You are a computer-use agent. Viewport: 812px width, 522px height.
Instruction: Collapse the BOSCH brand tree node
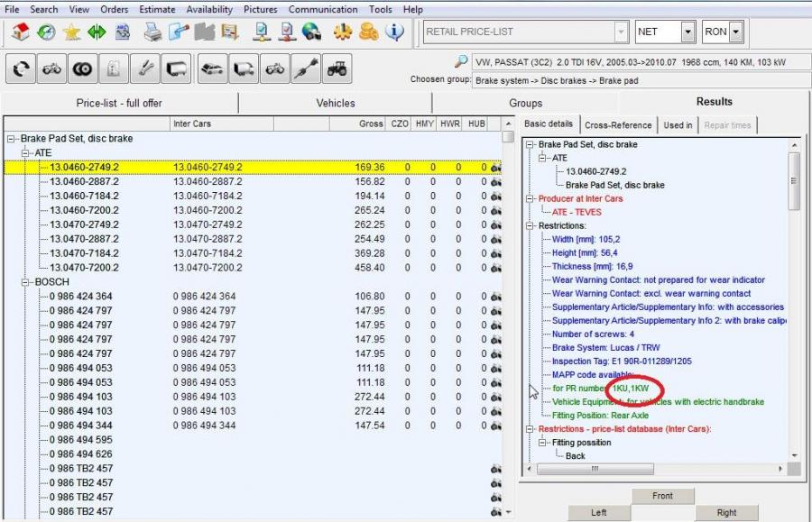tap(26, 282)
